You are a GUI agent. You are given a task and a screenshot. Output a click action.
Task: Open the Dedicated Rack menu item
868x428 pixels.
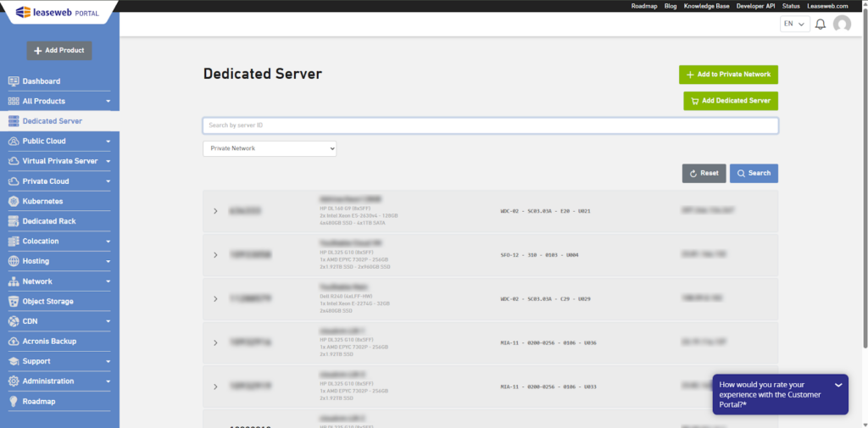[49, 221]
